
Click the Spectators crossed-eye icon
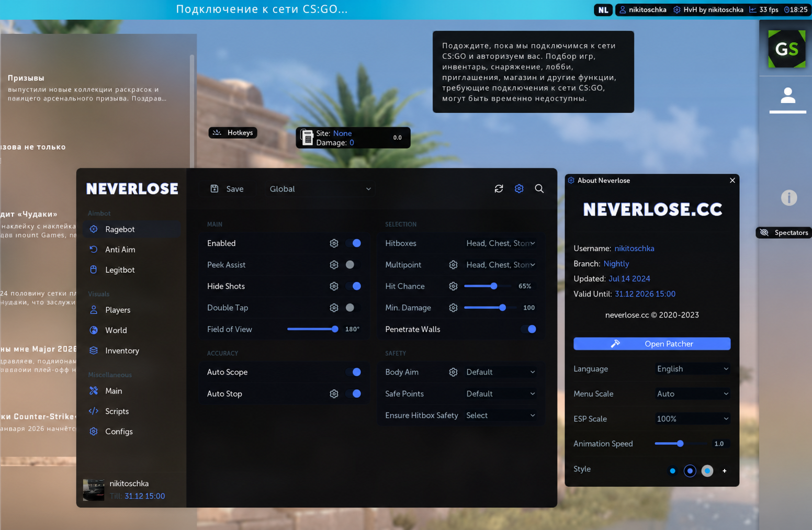tap(764, 233)
